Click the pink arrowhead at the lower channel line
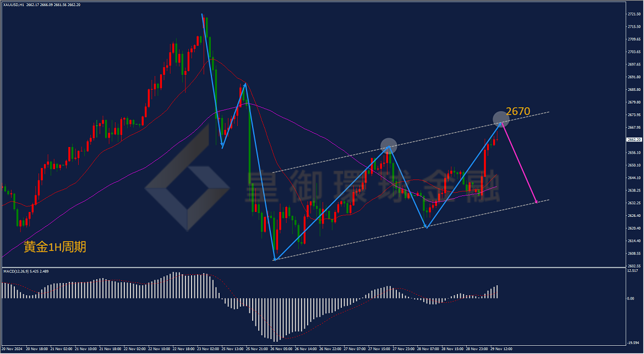Viewport: 644px width, 354px height. (x=536, y=201)
